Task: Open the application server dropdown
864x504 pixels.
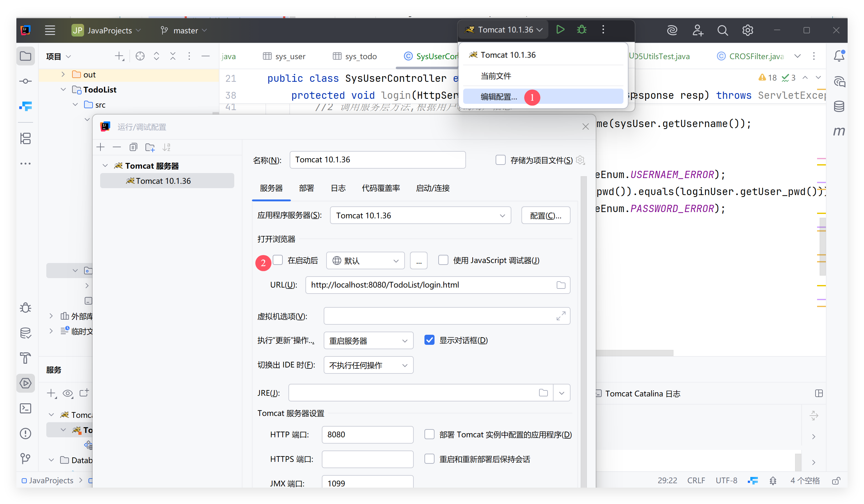Action: click(x=420, y=215)
